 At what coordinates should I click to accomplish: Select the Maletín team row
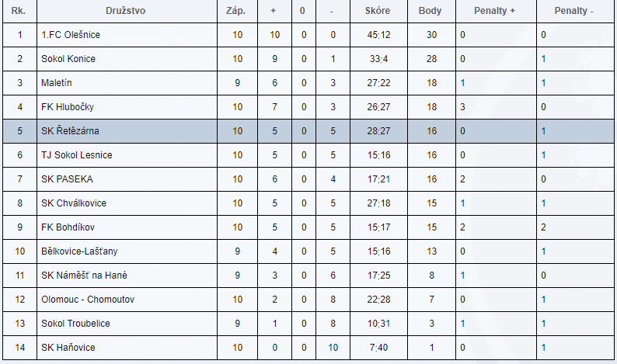[x=308, y=83]
